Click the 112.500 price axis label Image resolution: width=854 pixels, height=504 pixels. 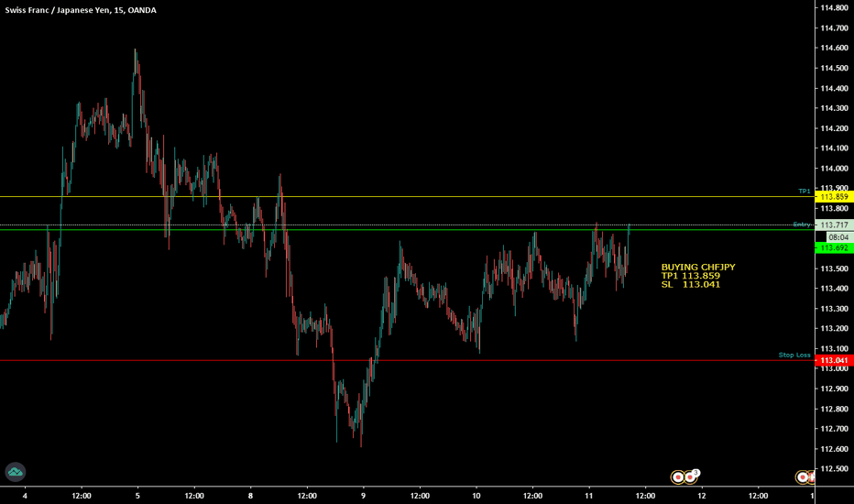coord(835,469)
